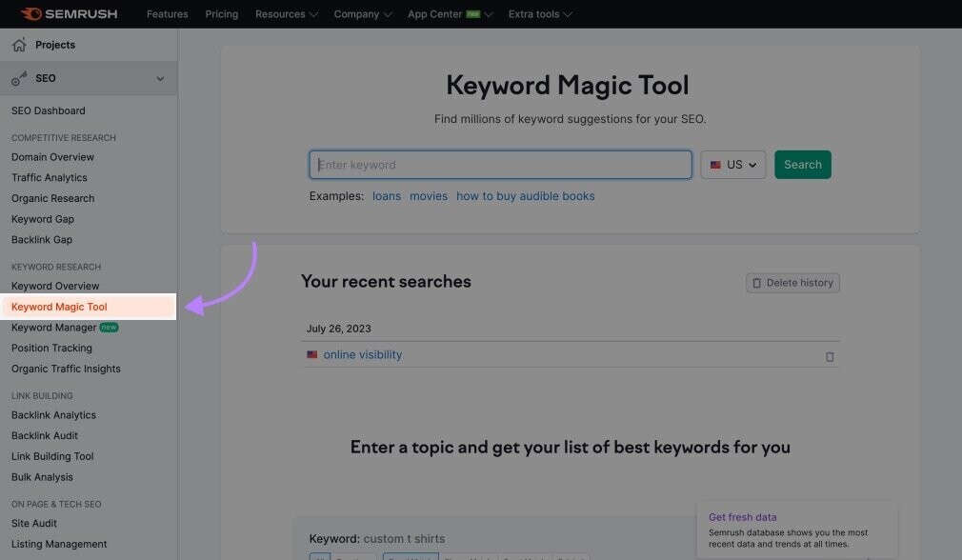
Task: Collapse the SEO section in the sidebar
Action: click(x=160, y=79)
